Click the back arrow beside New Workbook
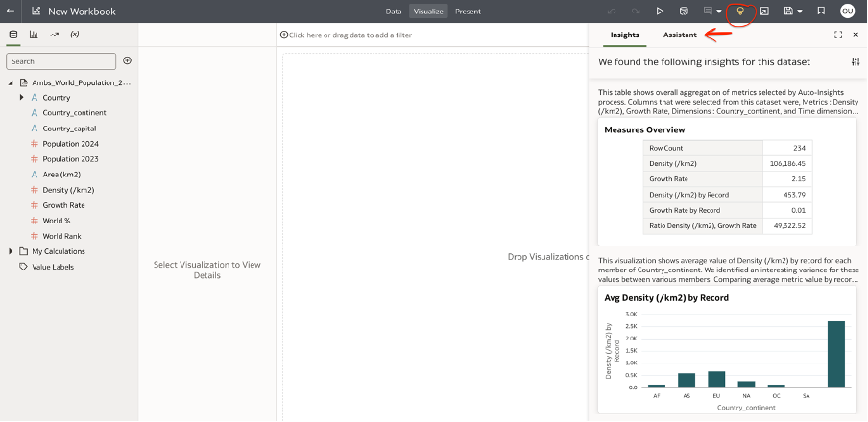Viewport: 868px width, 422px height. (x=11, y=11)
